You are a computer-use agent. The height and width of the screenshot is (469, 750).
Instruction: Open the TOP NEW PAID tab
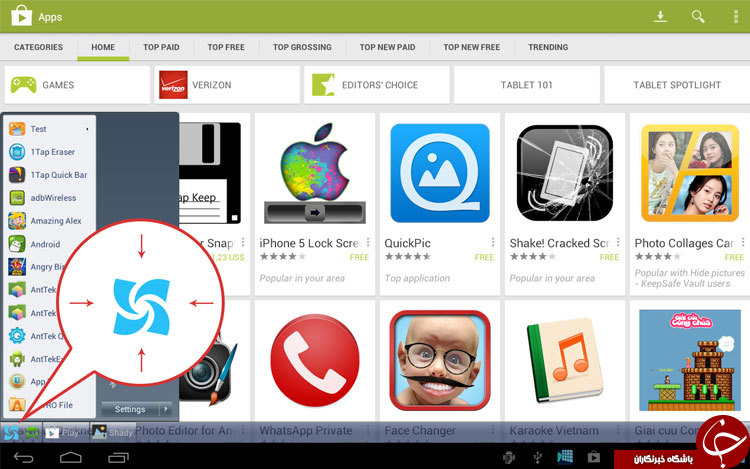point(387,47)
